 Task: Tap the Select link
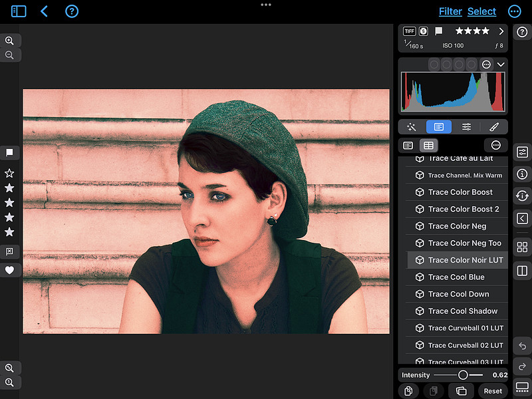tap(481, 11)
